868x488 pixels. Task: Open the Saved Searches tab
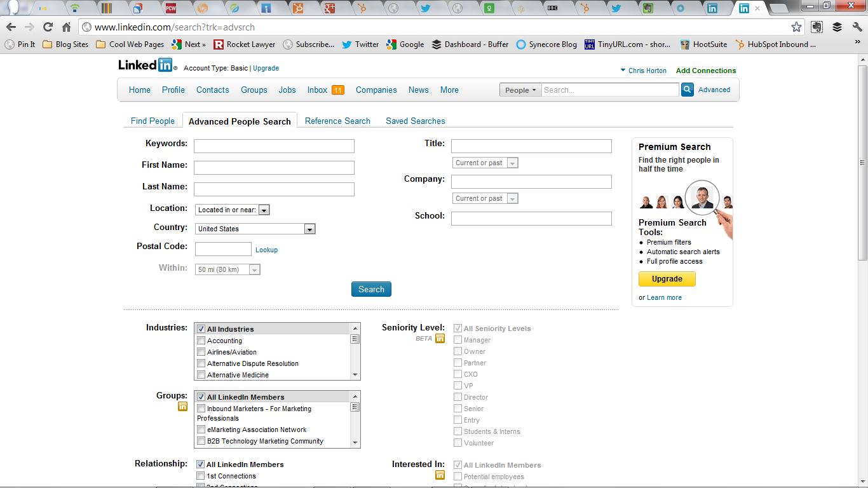coord(416,121)
